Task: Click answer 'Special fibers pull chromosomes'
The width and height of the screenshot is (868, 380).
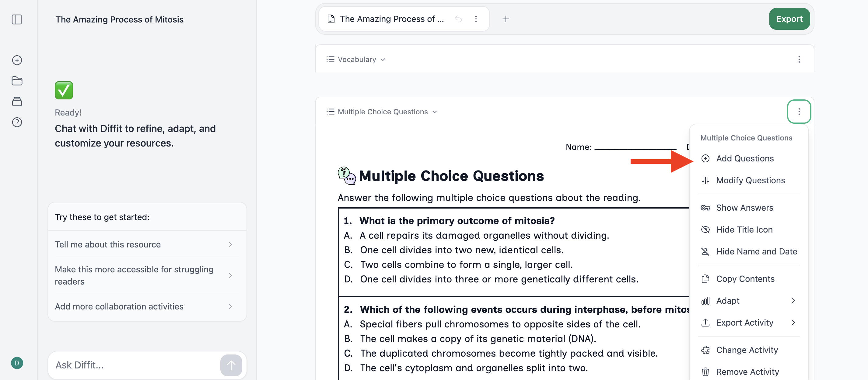Action: (x=500, y=324)
